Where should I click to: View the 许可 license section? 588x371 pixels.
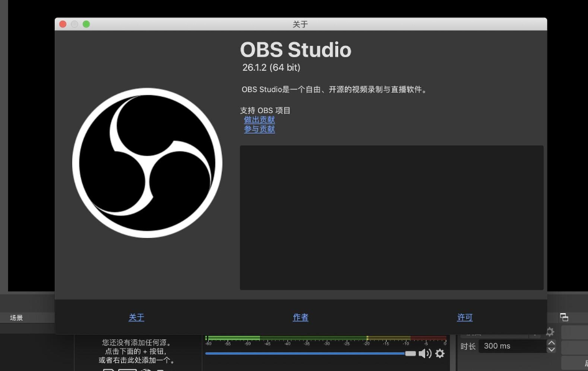pos(465,318)
